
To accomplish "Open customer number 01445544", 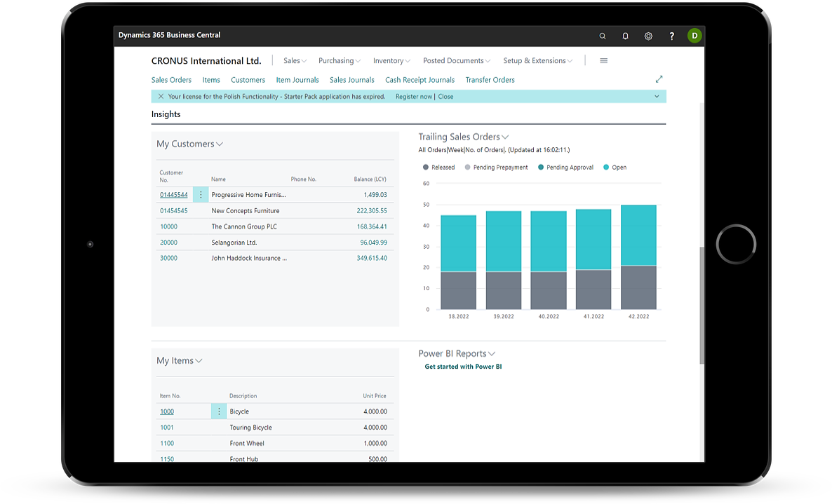I will 173,194.
